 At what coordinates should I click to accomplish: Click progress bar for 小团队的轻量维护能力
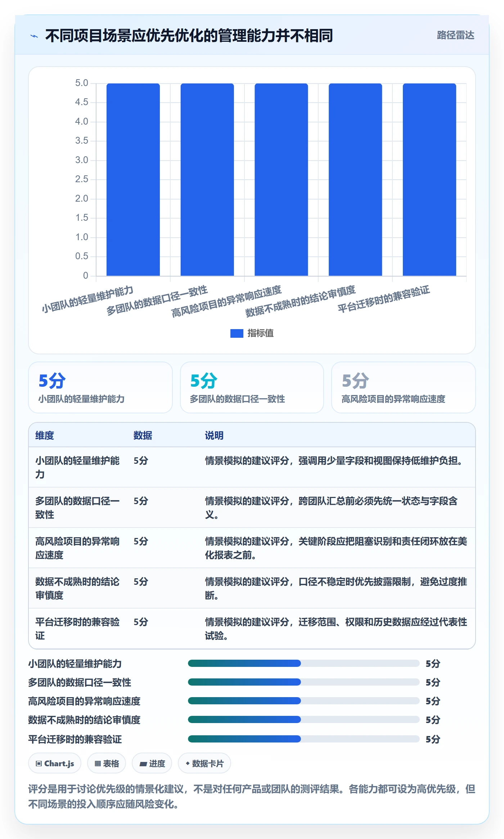303,663
